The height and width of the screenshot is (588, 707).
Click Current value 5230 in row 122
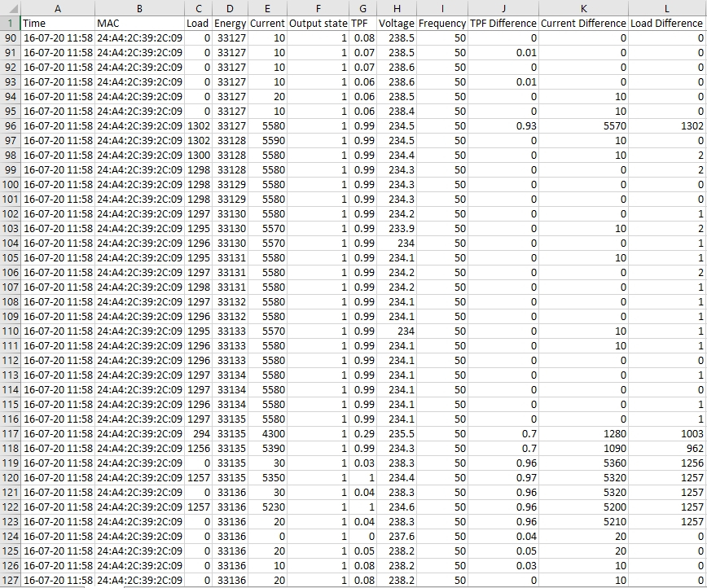coord(267,507)
